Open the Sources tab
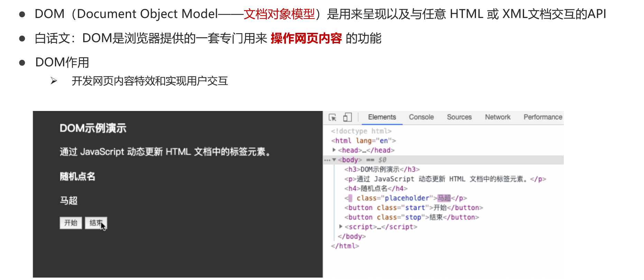Screen dimensions: 644x280 pyautogui.click(x=459, y=117)
